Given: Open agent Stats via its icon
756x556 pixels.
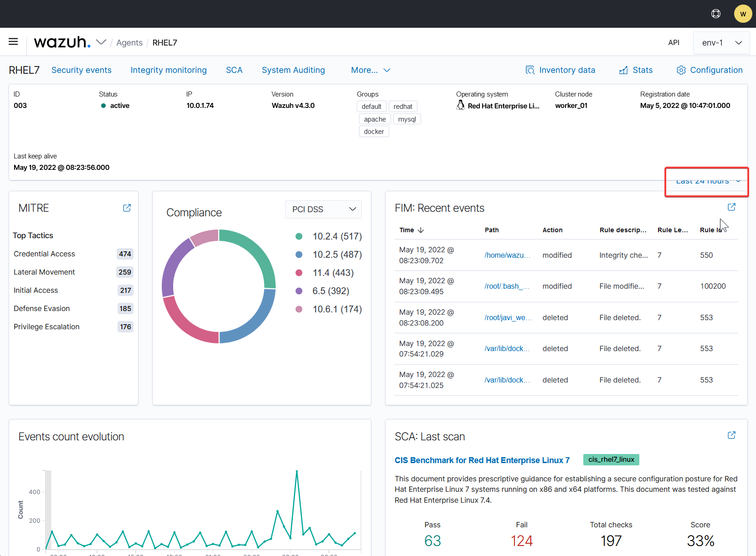Looking at the screenshot, I should pos(623,70).
